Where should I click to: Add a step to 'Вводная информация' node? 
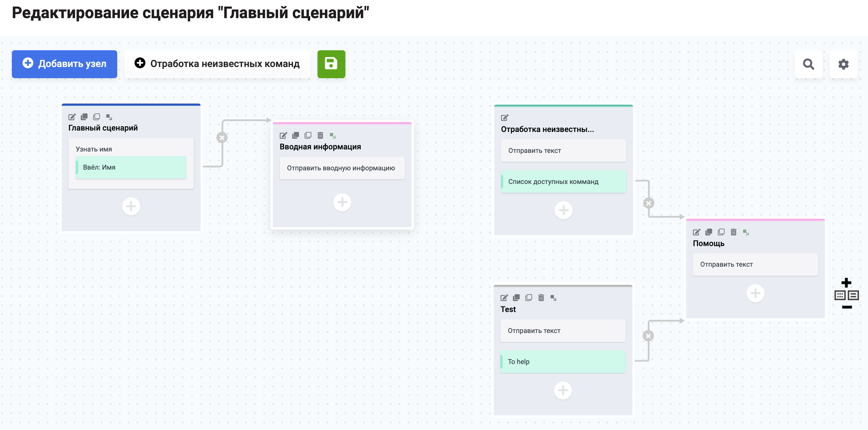[342, 202]
